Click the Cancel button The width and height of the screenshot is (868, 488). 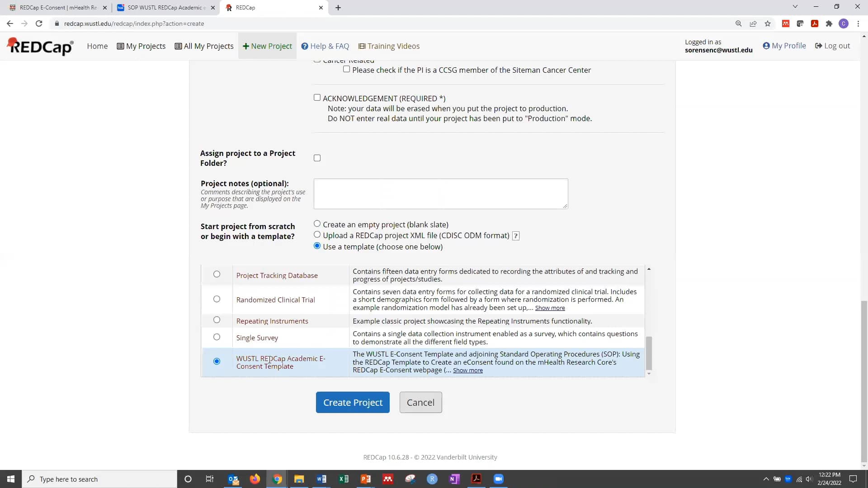tap(420, 402)
